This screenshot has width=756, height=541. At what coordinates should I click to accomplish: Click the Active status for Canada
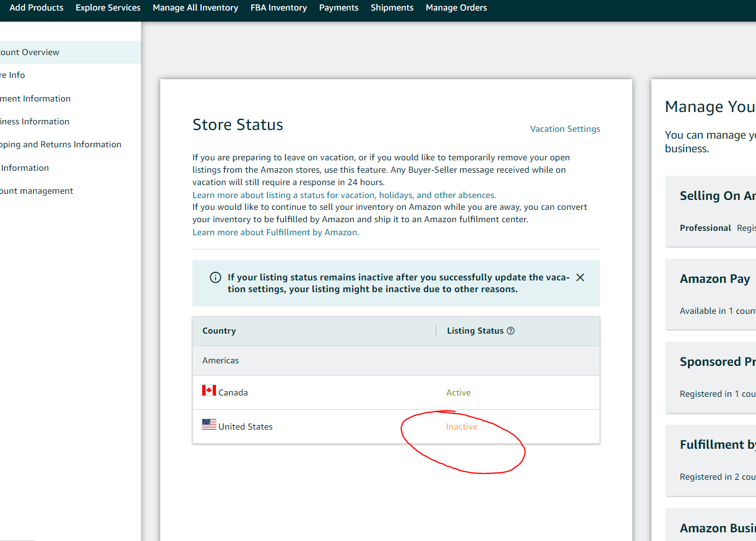(458, 392)
